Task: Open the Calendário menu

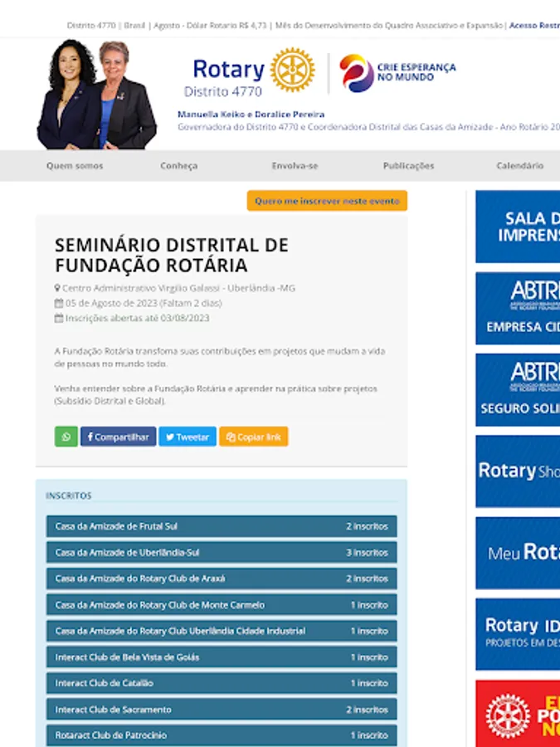Action: [x=519, y=166]
